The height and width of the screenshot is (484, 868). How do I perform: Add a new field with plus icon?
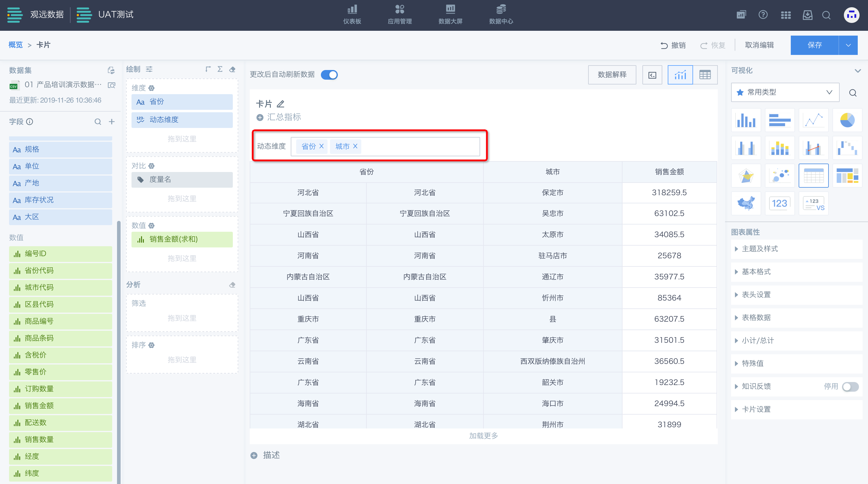(112, 122)
